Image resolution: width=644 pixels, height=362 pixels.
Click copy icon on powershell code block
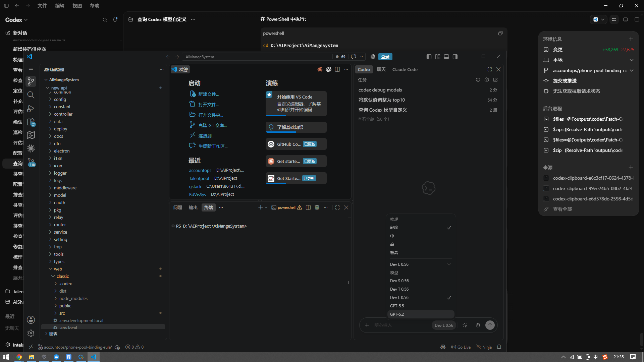(500, 33)
